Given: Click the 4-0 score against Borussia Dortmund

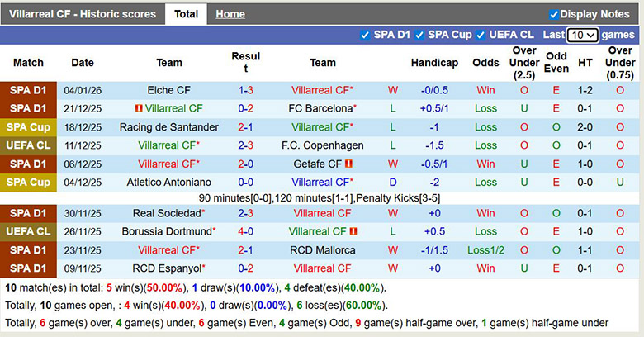Looking at the screenshot, I should pos(245,231).
